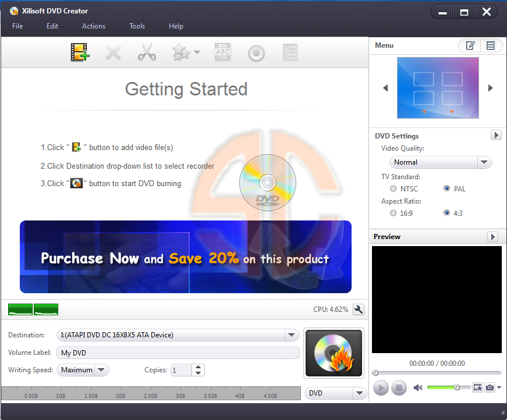This screenshot has width=507, height=420.
Task: Click the disc capacity gauge bar
Action: point(151,393)
